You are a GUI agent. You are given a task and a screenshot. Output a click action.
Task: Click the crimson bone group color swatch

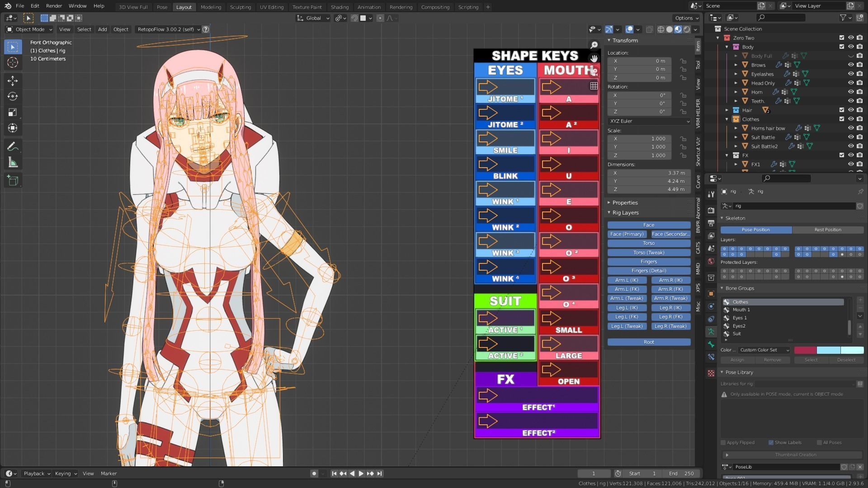805,350
